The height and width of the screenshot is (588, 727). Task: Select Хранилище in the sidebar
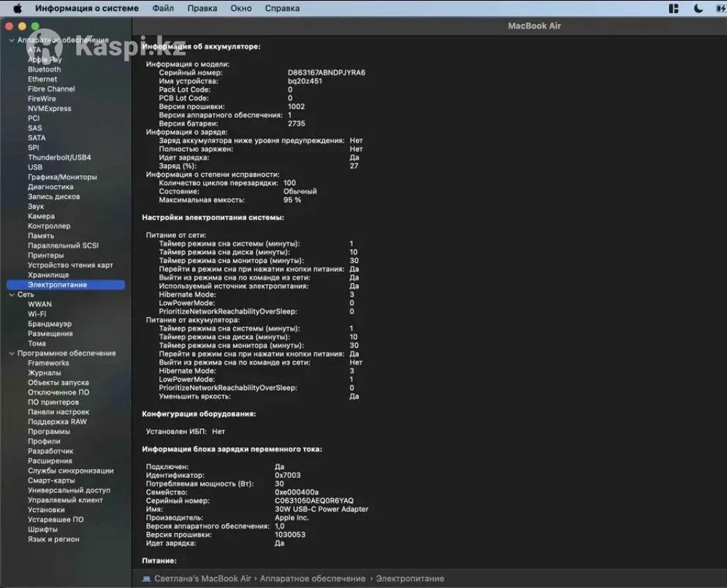click(48, 275)
